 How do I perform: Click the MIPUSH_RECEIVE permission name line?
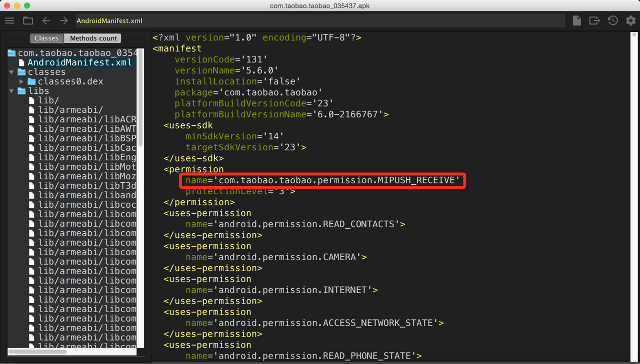coord(323,180)
